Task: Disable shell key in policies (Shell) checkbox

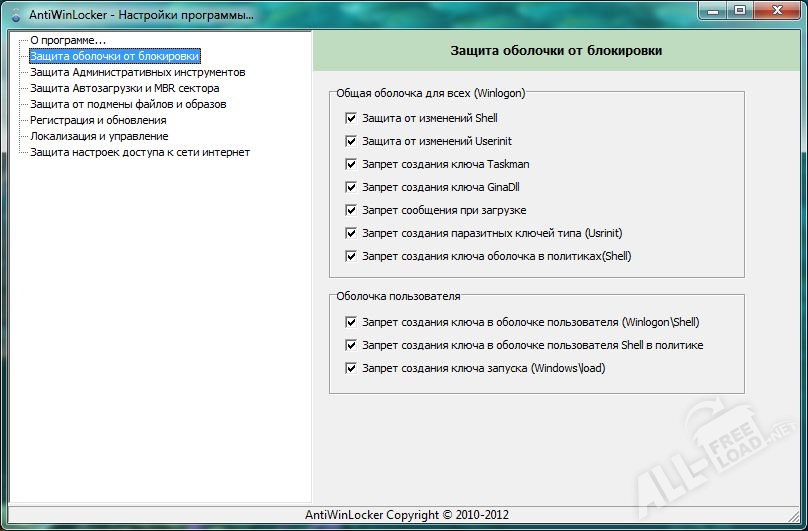Action: [351, 256]
